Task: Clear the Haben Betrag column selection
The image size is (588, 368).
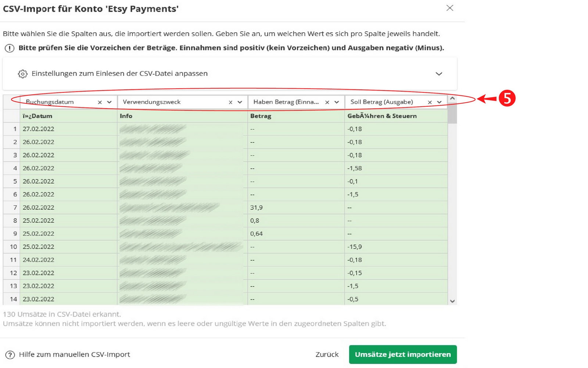Action: point(327,102)
